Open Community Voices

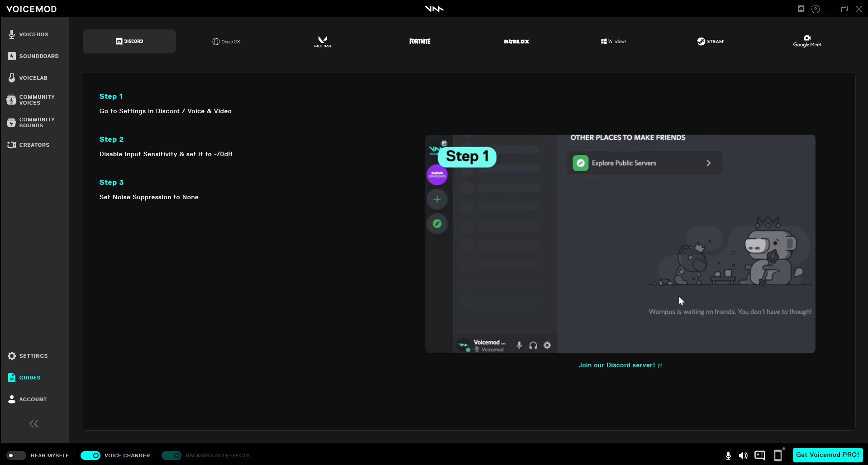point(31,100)
